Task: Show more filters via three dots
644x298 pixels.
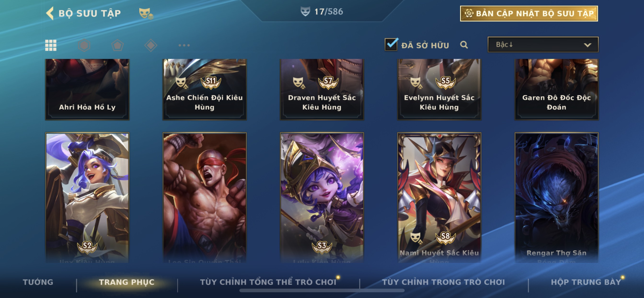Action: [184, 45]
